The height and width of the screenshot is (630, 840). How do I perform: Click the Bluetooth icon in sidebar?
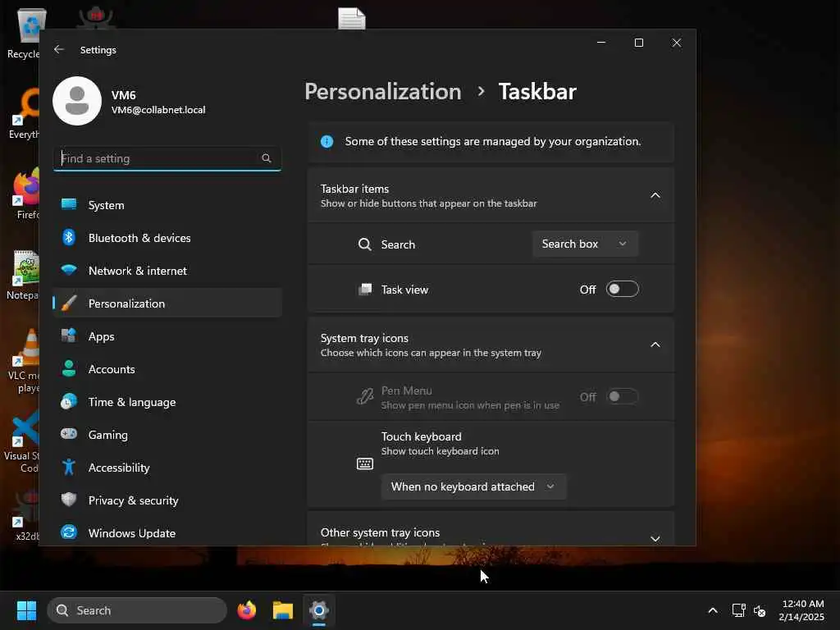click(69, 237)
